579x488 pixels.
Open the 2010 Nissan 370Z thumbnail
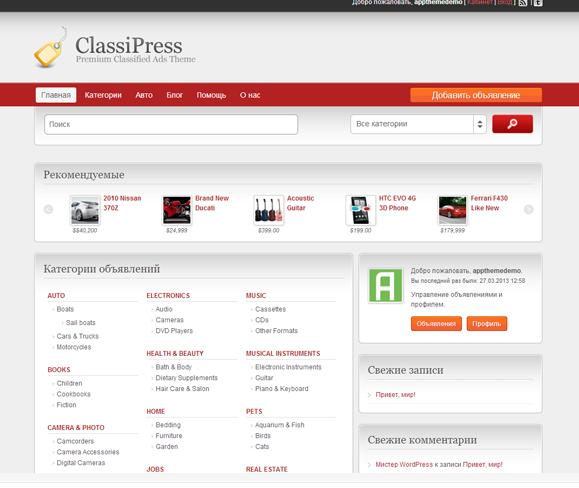pos(85,210)
